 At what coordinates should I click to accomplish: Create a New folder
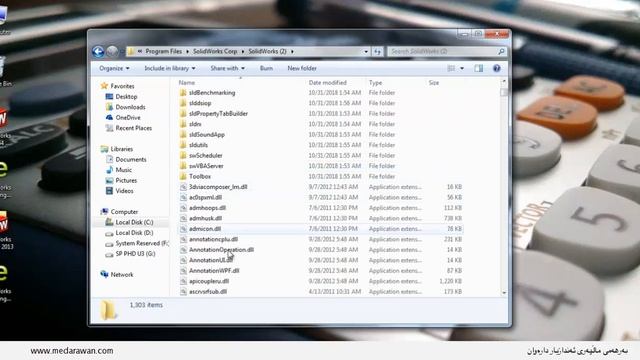pyautogui.click(x=302, y=69)
